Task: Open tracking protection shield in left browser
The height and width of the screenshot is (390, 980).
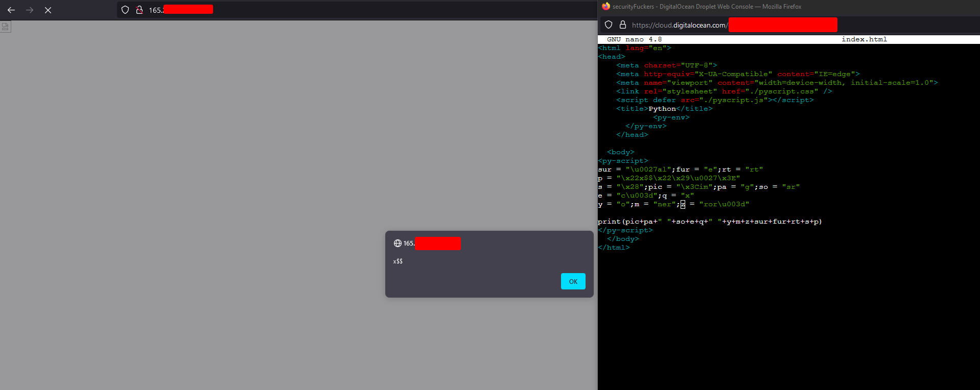Action: point(125,10)
